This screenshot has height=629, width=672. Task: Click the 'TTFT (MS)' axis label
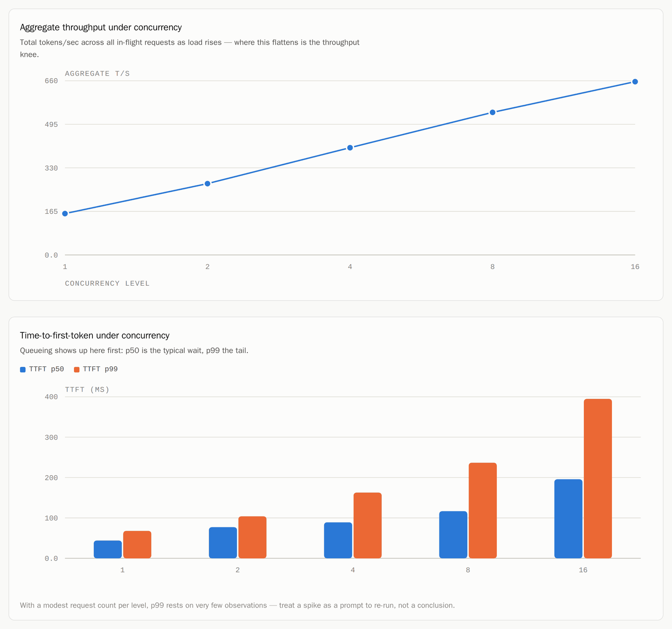(x=87, y=390)
